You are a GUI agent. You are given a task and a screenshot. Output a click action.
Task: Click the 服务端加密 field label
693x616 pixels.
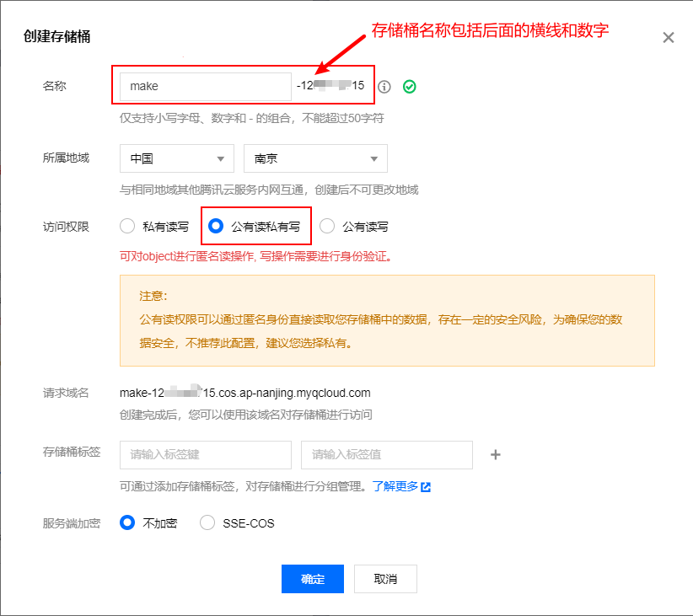click(72, 523)
